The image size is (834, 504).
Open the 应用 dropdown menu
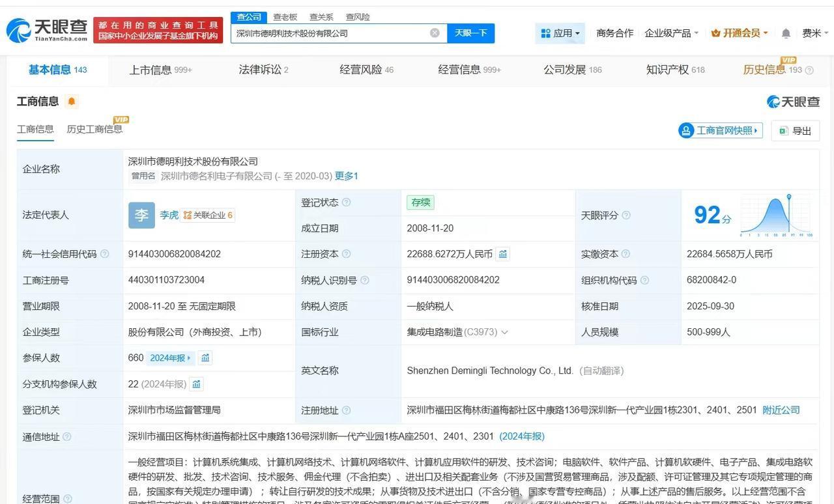click(560, 33)
